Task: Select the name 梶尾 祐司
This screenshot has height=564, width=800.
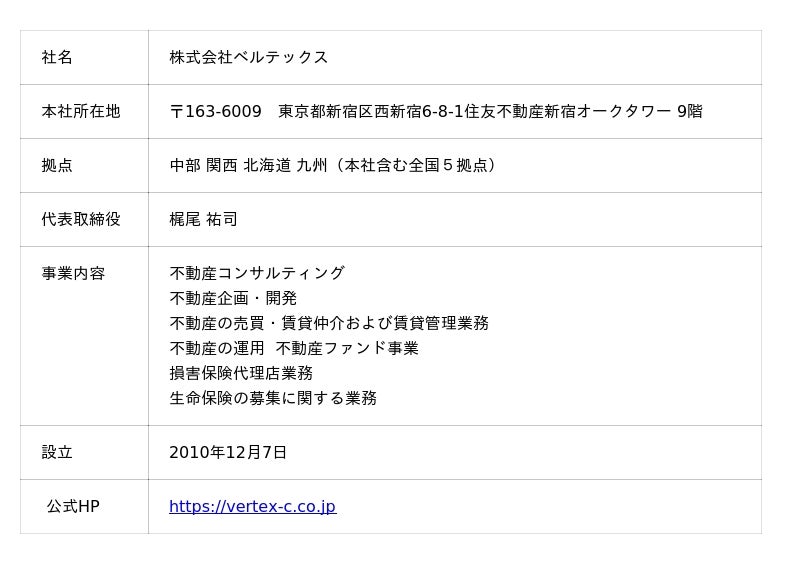Action: 203,220
